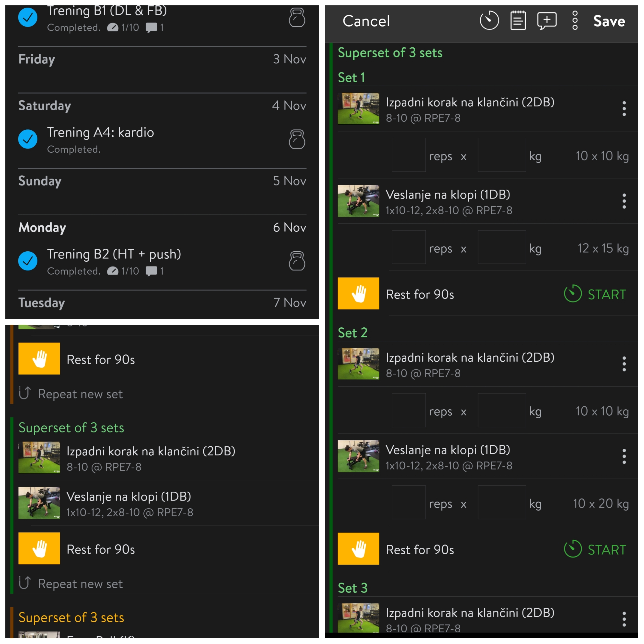Toggle completed checkmark for Trening A4: kardio
644x644 pixels.
point(28,139)
